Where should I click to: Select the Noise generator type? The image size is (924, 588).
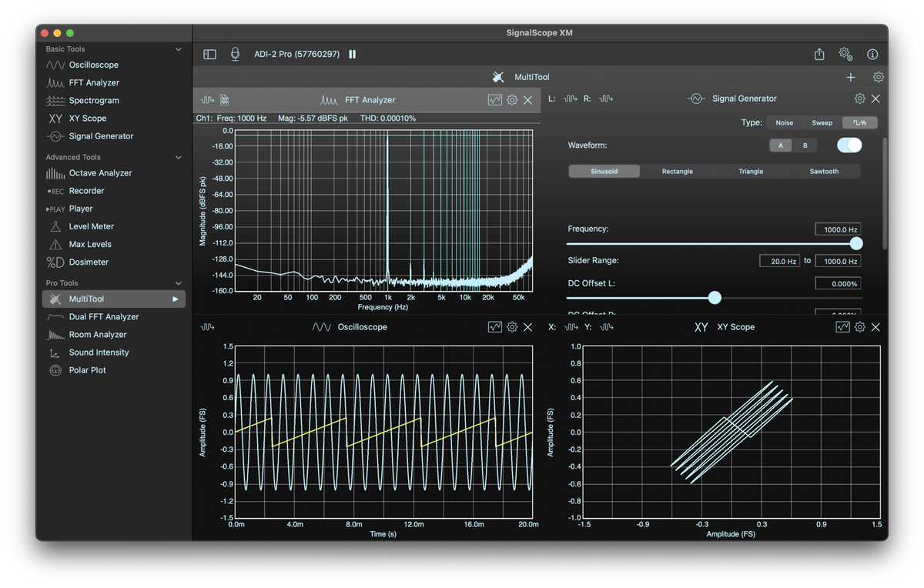[784, 123]
